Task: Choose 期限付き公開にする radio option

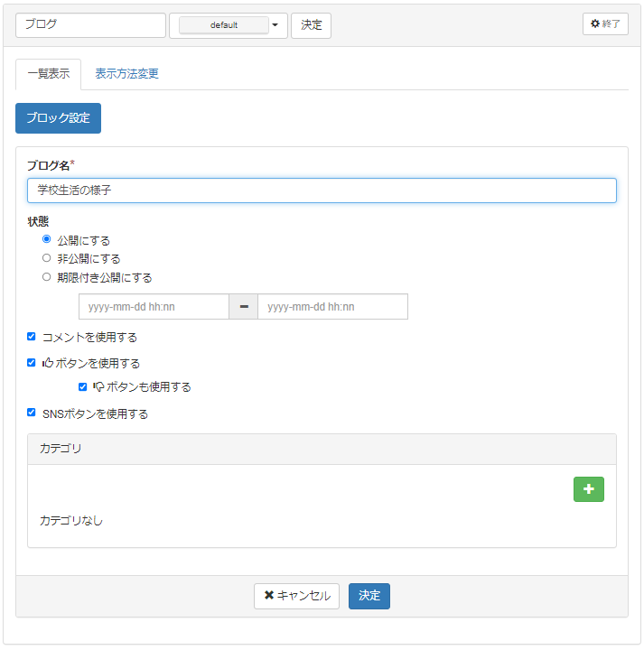Action: [47, 277]
